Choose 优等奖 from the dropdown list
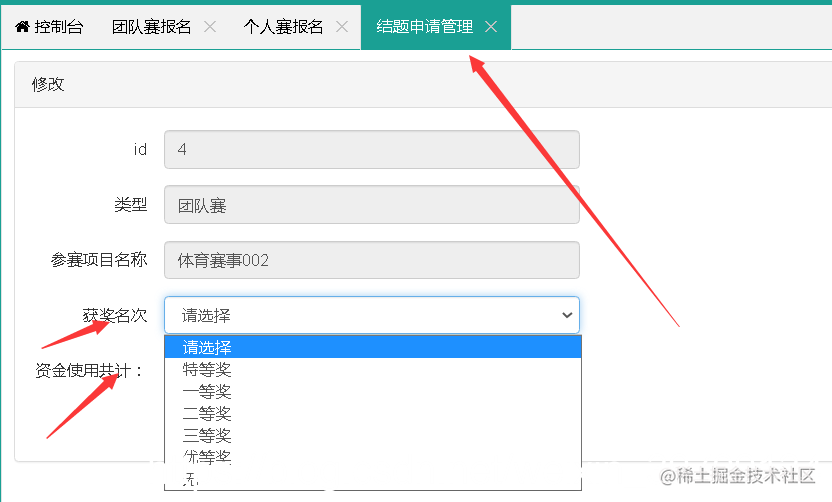Viewport: 832px width, 502px height. pyautogui.click(x=373, y=457)
